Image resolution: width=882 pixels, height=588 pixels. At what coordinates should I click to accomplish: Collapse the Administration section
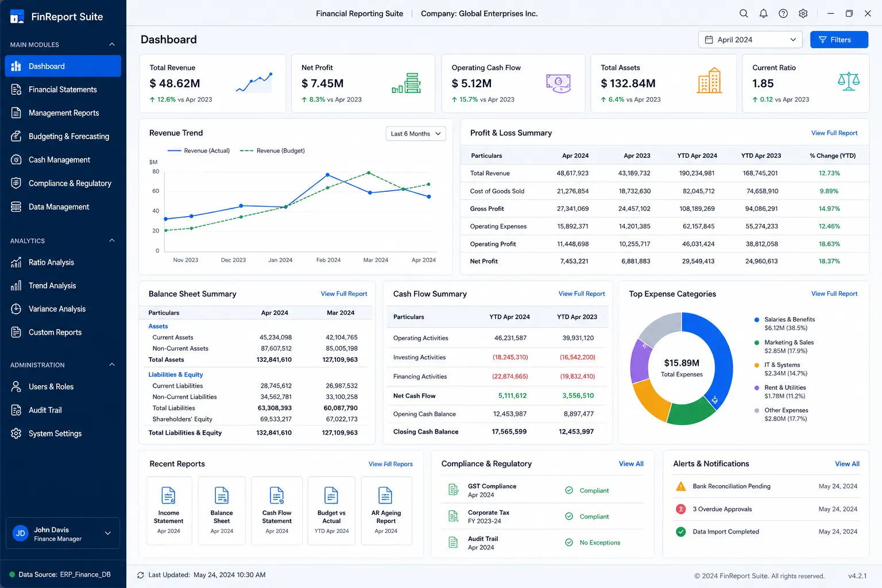tap(112, 365)
